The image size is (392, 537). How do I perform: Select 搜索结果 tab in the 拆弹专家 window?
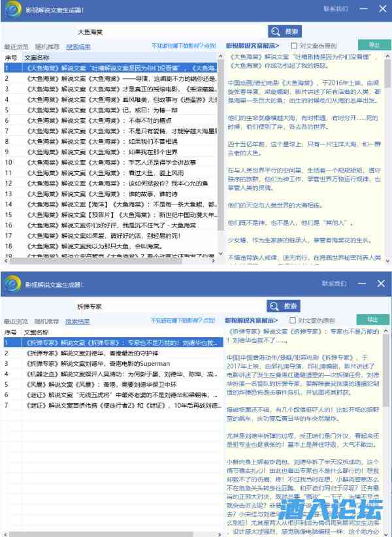[78, 321]
